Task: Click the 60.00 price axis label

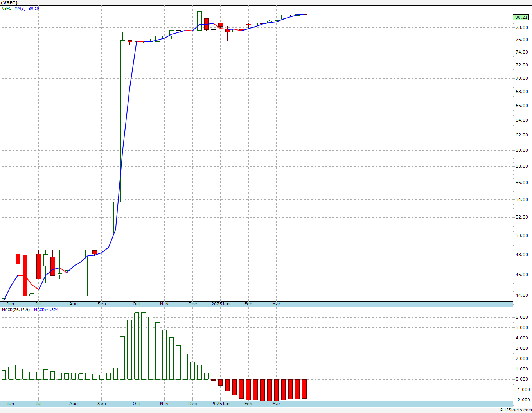Action: pyautogui.click(x=521, y=151)
